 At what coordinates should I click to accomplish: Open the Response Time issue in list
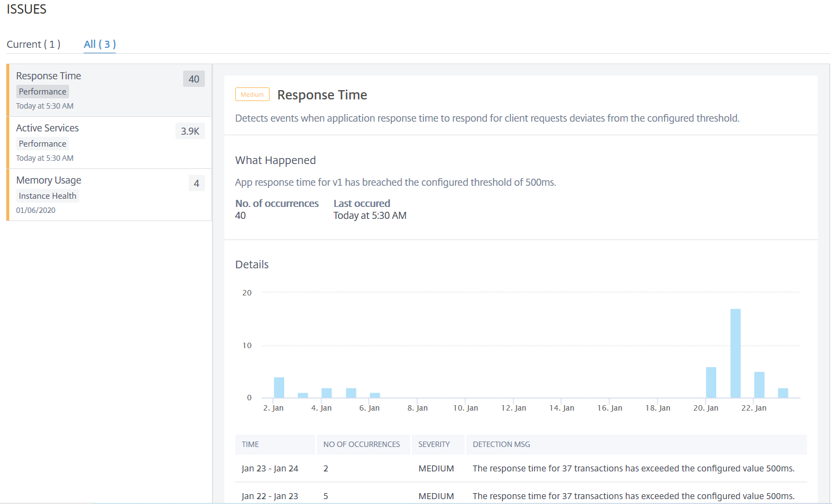[109, 90]
